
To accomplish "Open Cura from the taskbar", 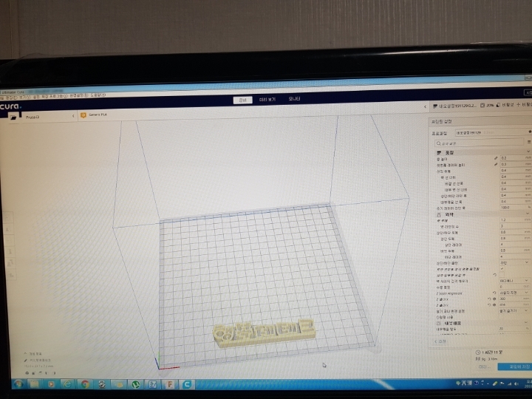I will [x=187, y=384].
